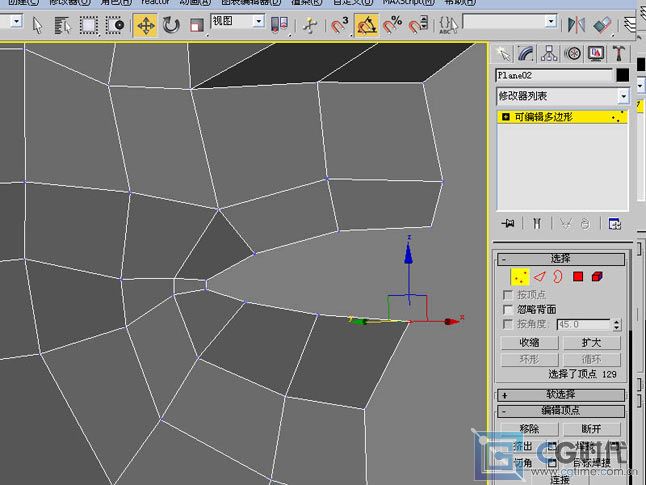Toggle the Window/Crossing selection mode
The image size is (646, 485).
click(115, 25)
